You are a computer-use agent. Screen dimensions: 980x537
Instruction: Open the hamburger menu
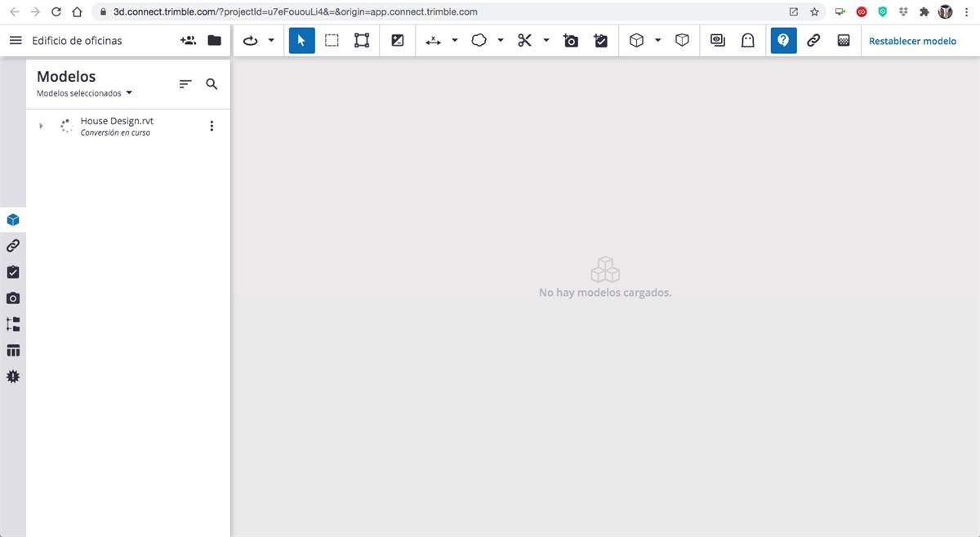click(x=15, y=40)
